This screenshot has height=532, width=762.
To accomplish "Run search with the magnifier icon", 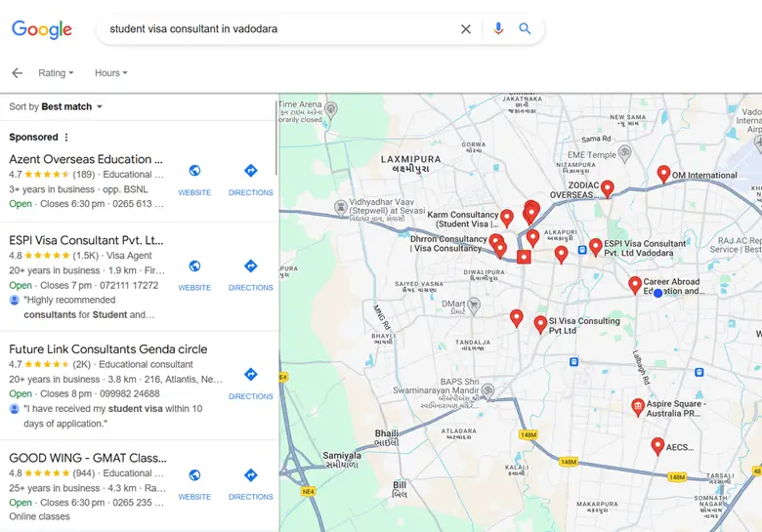I will pos(525,28).
